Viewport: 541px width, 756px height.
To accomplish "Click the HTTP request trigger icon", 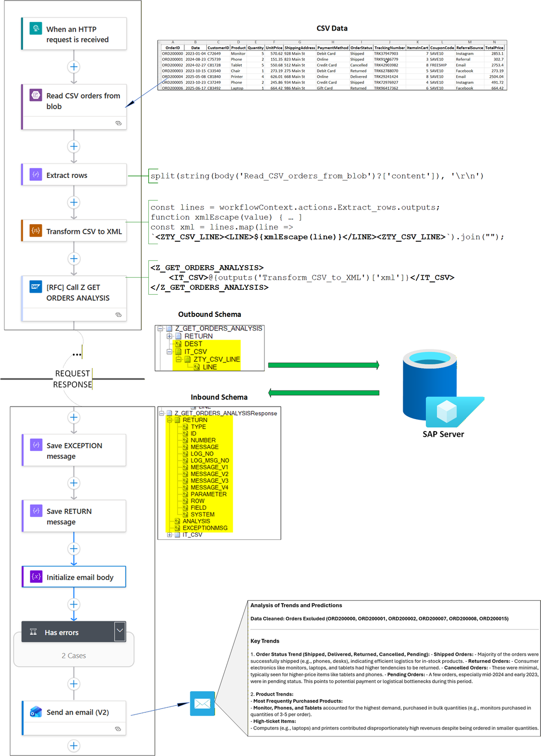I will click(x=36, y=28).
